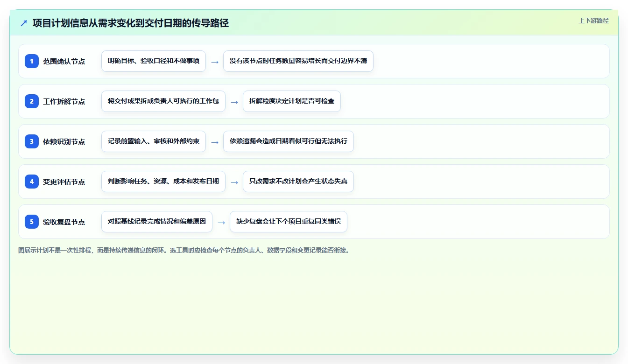The width and height of the screenshot is (628, 364).
Task: Click the box 记录前置输入、审核和外部约束
Action: pyautogui.click(x=154, y=141)
